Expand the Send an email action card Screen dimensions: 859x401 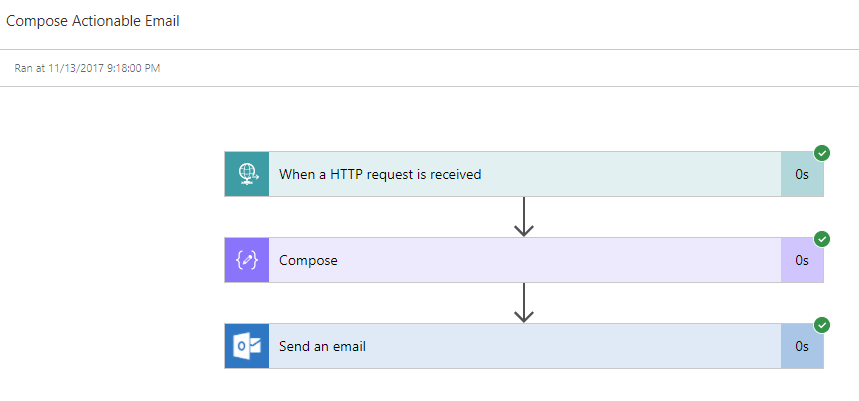[600, 346]
